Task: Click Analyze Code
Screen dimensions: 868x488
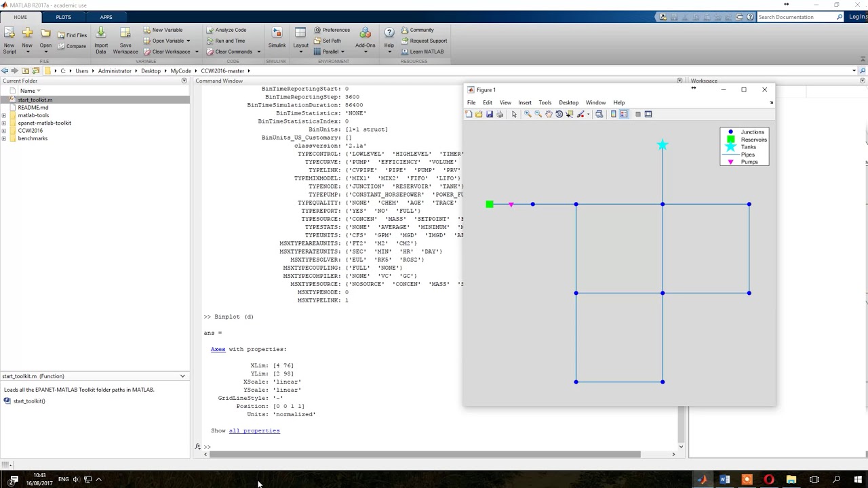Action: tap(226, 30)
